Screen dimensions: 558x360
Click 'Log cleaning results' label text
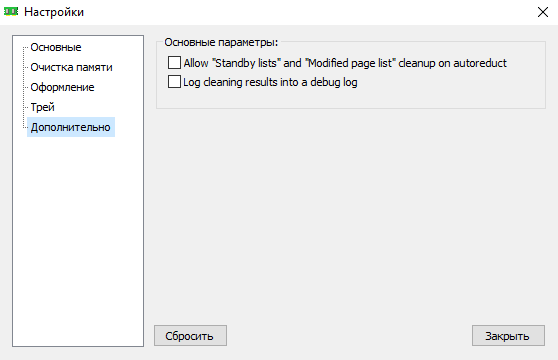point(270,82)
